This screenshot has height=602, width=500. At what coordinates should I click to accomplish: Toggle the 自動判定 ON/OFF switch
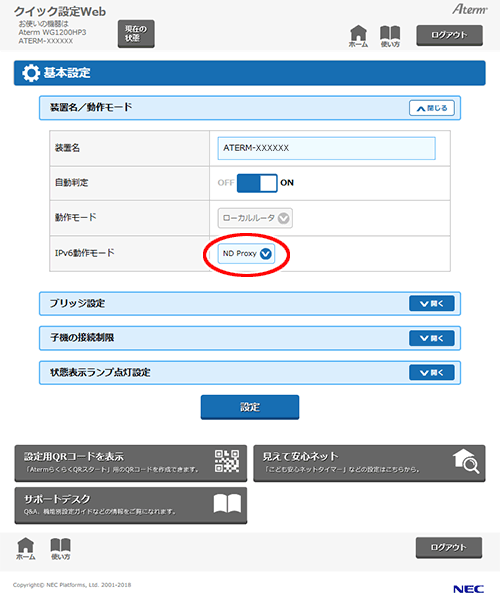click(x=257, y=183)
